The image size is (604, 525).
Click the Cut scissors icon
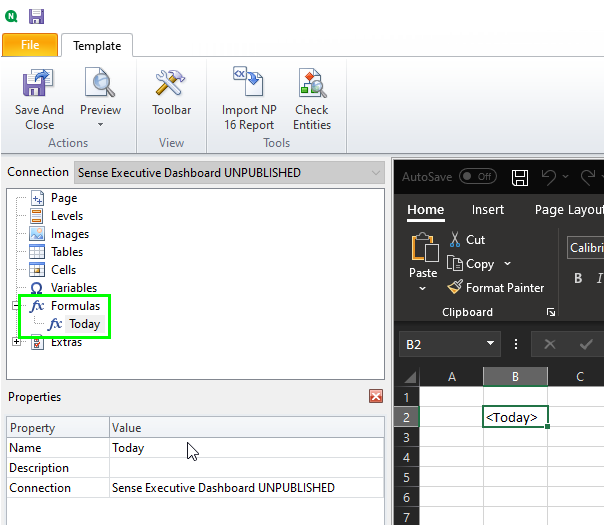point(455,239)
